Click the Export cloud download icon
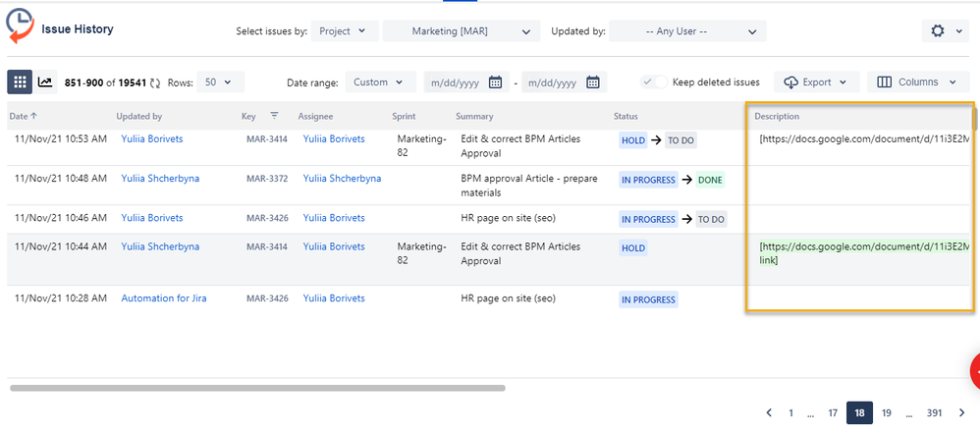Screen dimensions: 980x433 [791, 81]
